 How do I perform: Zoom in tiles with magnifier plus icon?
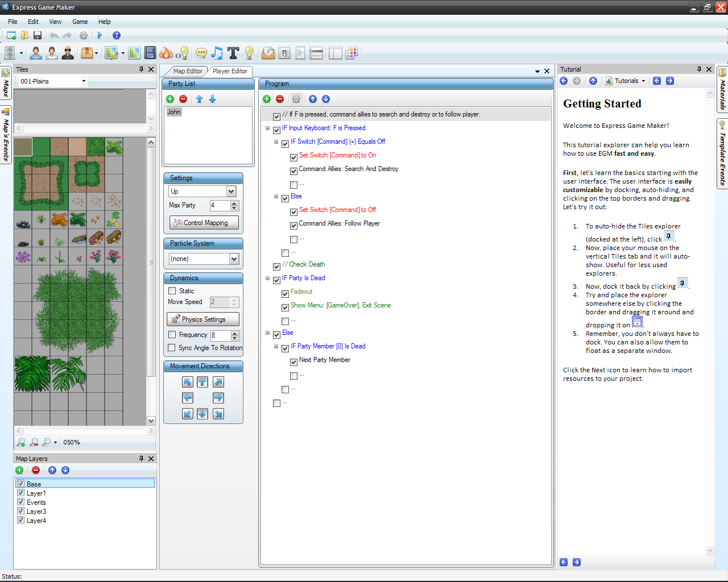tap(21, 442)
